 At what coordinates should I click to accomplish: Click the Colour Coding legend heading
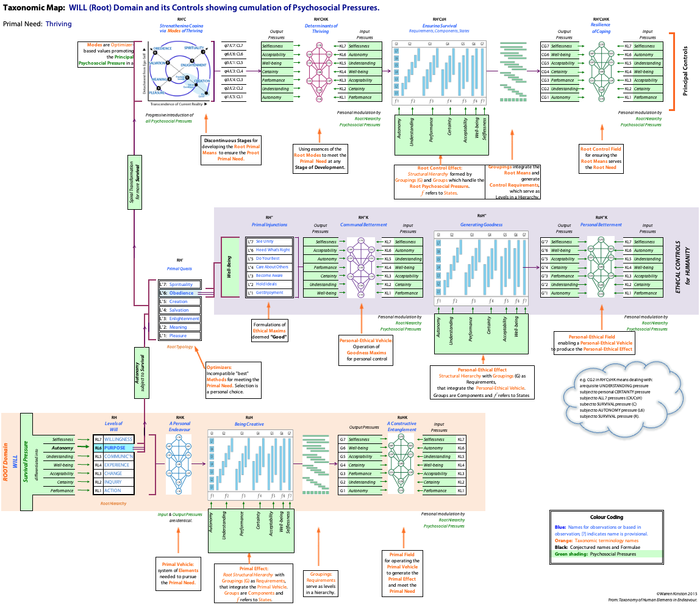click(606, 517)
